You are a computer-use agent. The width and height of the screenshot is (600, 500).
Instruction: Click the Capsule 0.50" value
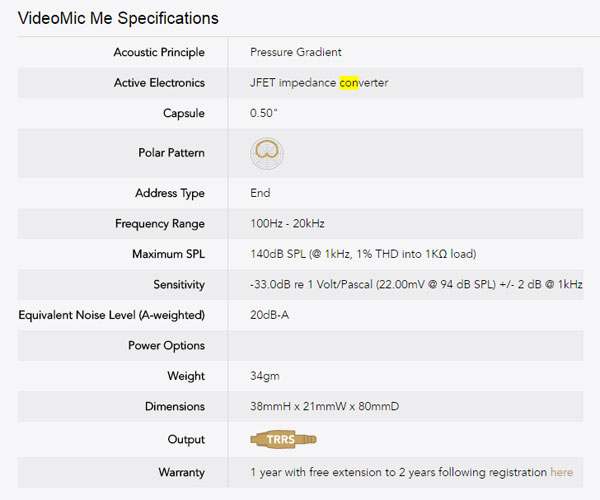pos(264,113)
